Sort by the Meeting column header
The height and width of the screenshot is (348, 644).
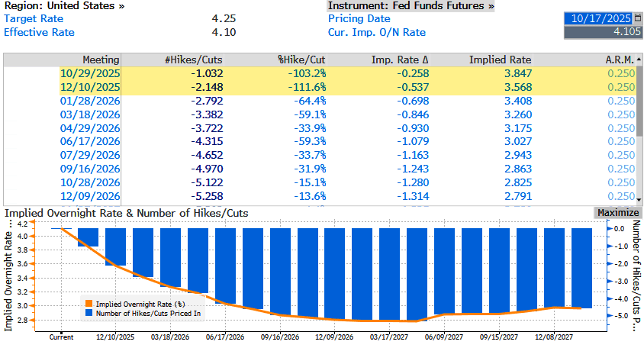point(101,60)
